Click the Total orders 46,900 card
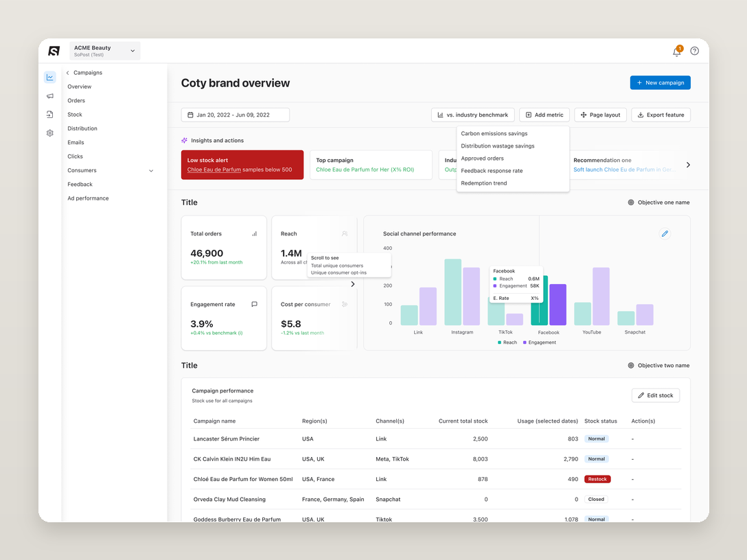The image size is (747, 560). (x=224, y=248)
